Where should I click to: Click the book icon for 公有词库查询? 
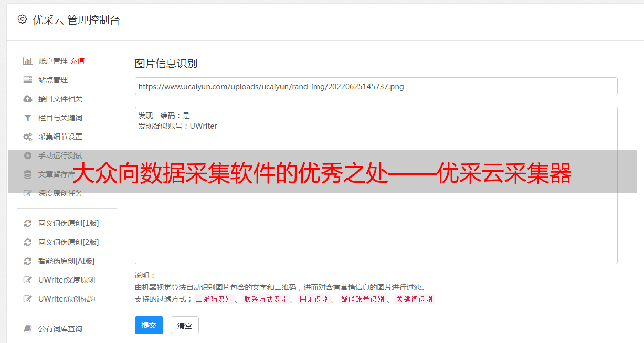click(x=28, y=329)
